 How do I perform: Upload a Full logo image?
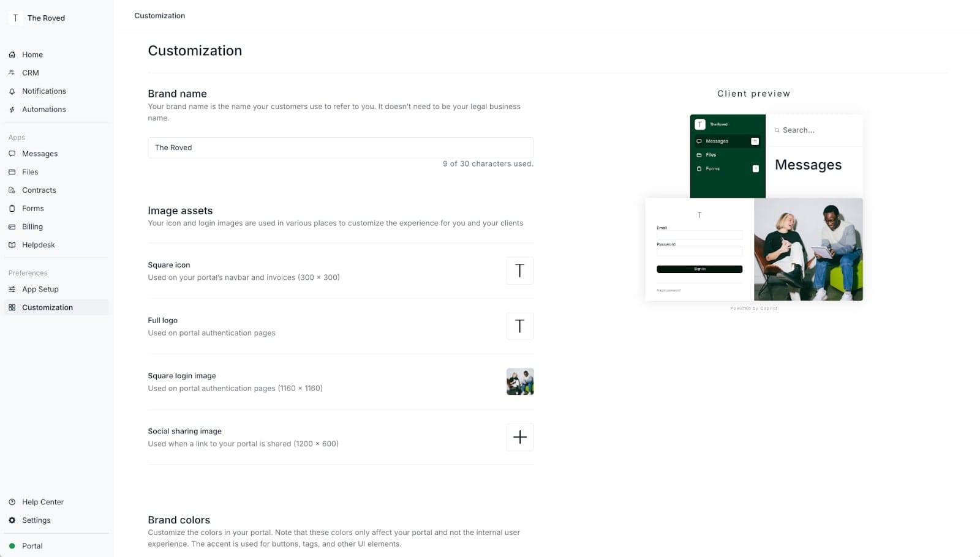click(x=519, y=326)
